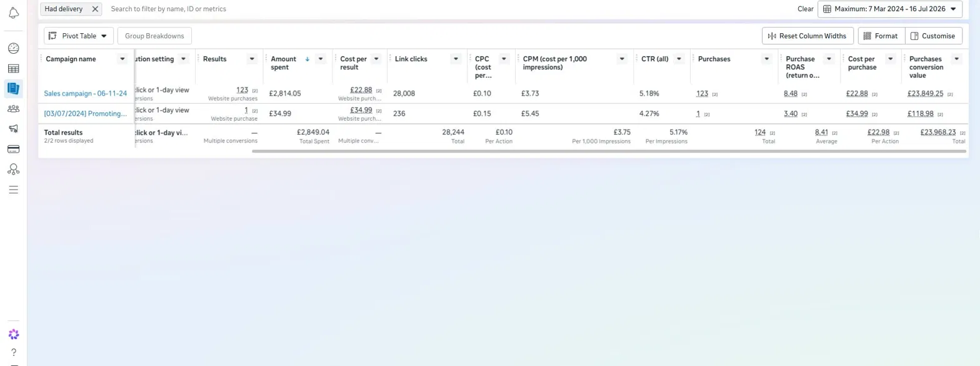
Task: Open the CTR (all) column menu
Action: pos(679,59)
